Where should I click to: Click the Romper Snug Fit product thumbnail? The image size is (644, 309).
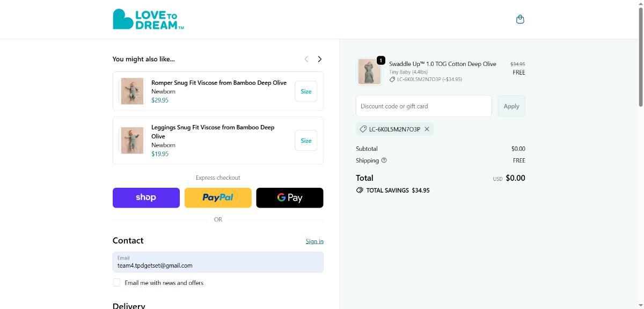132,91
